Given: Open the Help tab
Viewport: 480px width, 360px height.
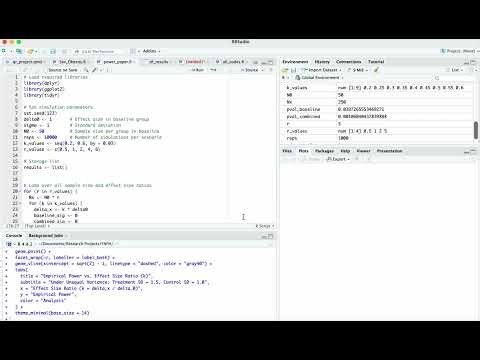Looking at the screenshot, I should [345, 151].
